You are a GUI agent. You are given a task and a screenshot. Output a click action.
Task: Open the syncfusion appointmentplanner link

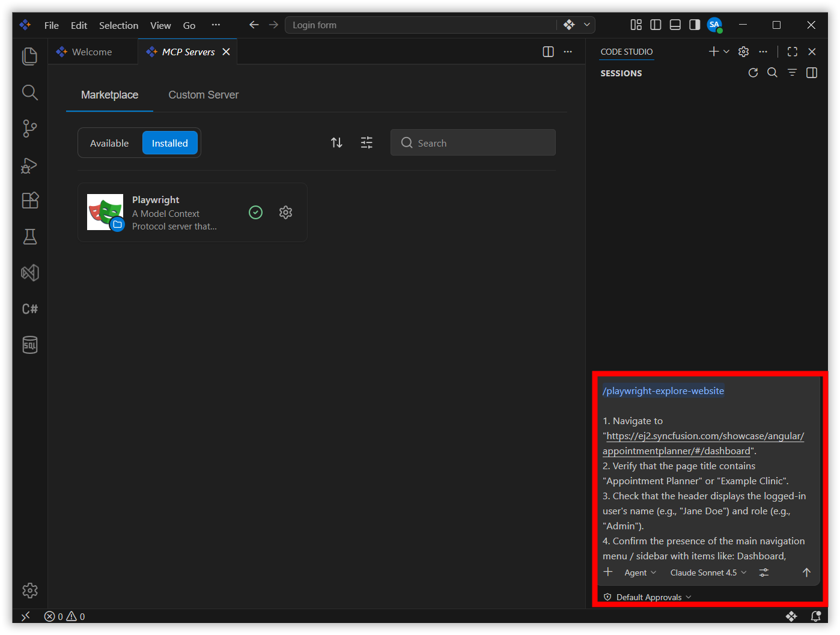coord(703,443)
